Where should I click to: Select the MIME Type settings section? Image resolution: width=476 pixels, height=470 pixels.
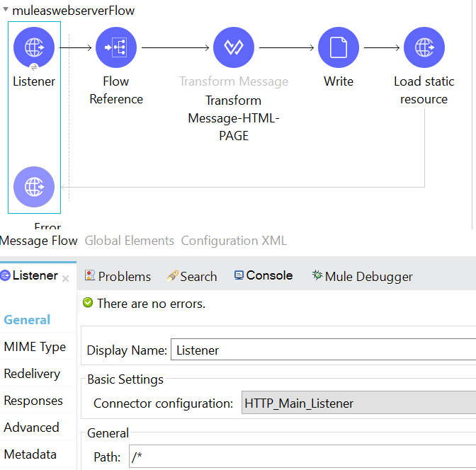click(35, 347)
